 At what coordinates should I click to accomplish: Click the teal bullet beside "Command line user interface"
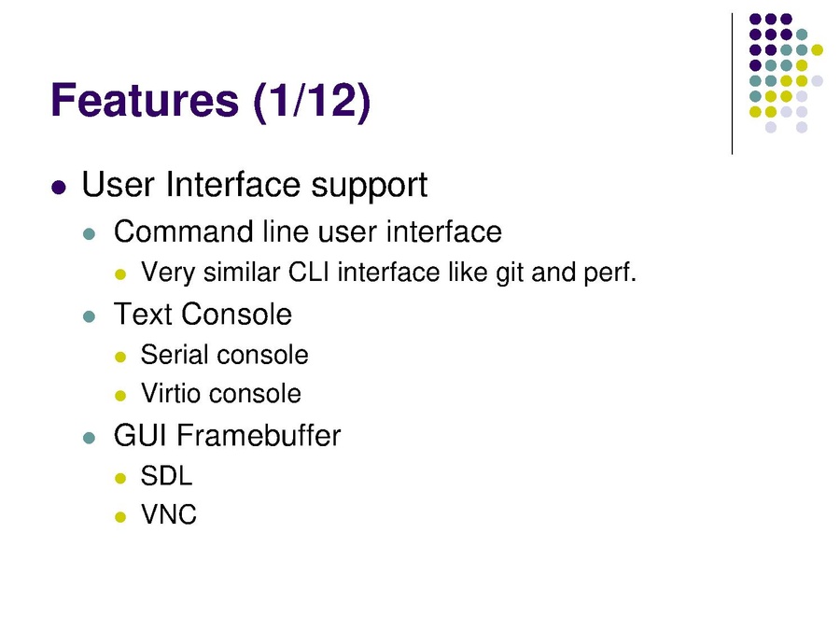pos(90,233)
